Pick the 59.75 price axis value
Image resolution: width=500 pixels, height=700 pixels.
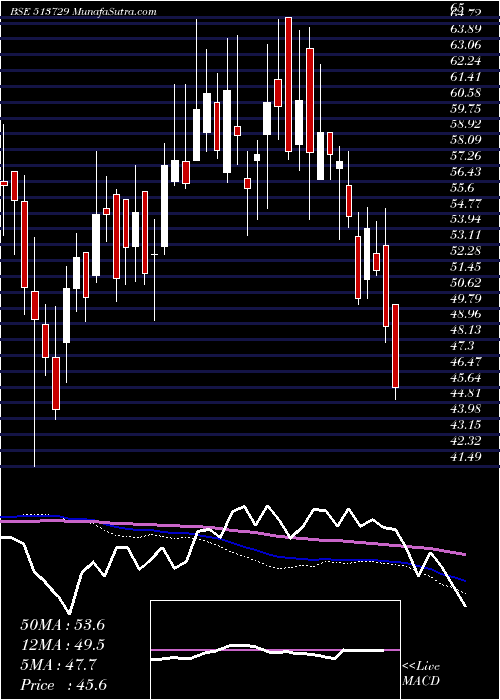(x=466, y=109)
